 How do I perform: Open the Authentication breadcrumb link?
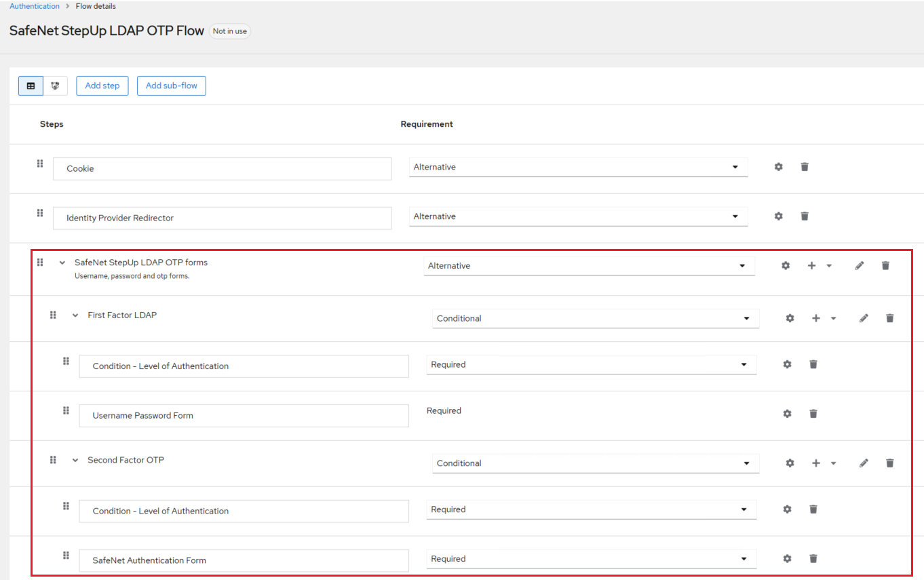35,6
